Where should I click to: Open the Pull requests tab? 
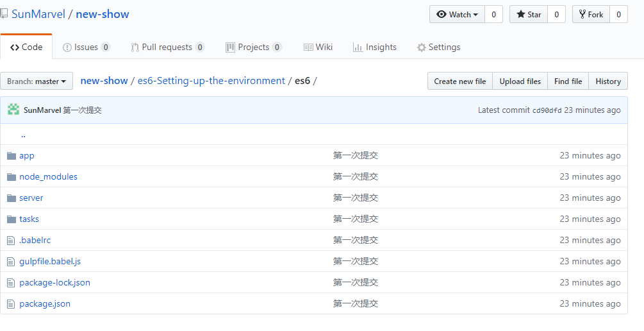[168, 47]
